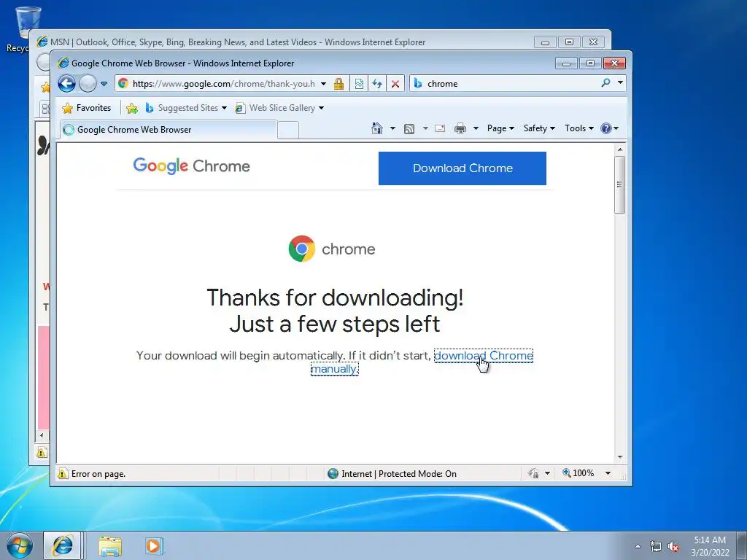Open the Favorites center button
This screenshot has height=560, width=747.
coord(87,108)
